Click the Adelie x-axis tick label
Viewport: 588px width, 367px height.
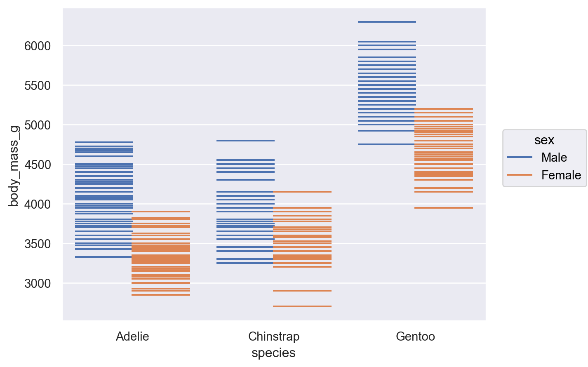[x=132, y=336]
